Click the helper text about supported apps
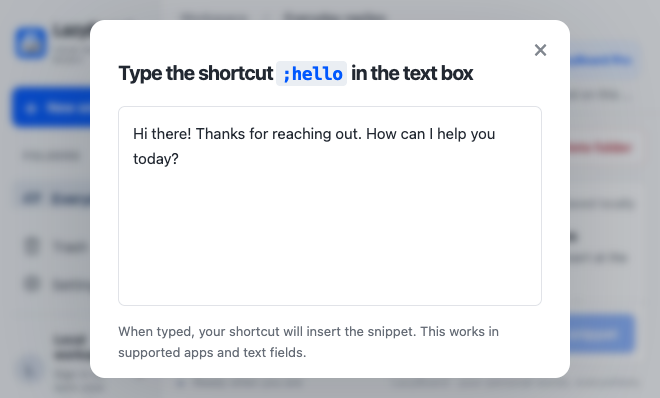 click(x=309, y=342)
